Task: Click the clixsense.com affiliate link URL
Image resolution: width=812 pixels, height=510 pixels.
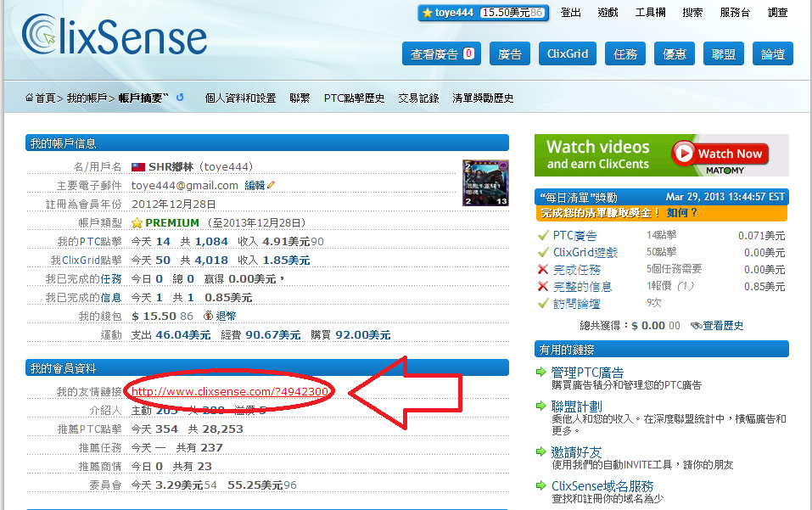Action: click(x=230, y=391)
